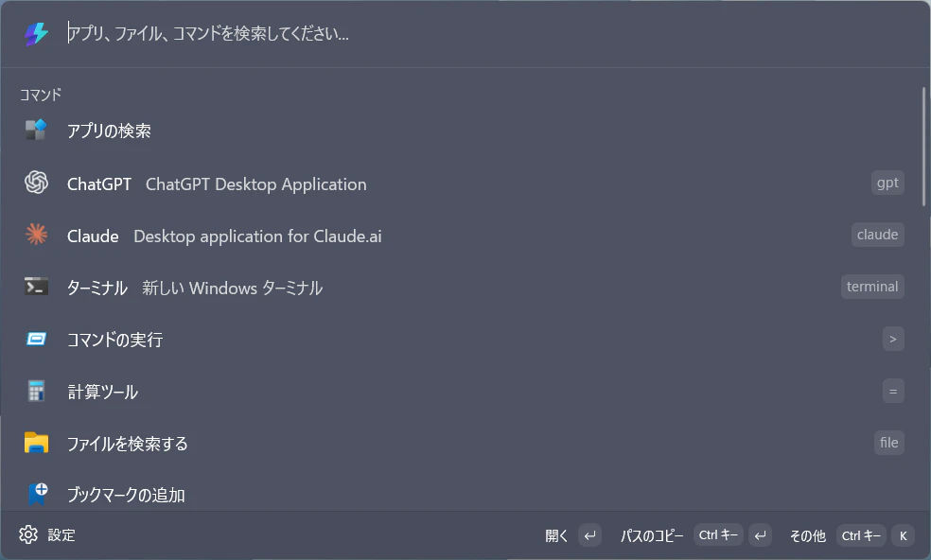The image size is (931, 560).
Task: Open the Claude list entry
Action: [x=461, y=236]
